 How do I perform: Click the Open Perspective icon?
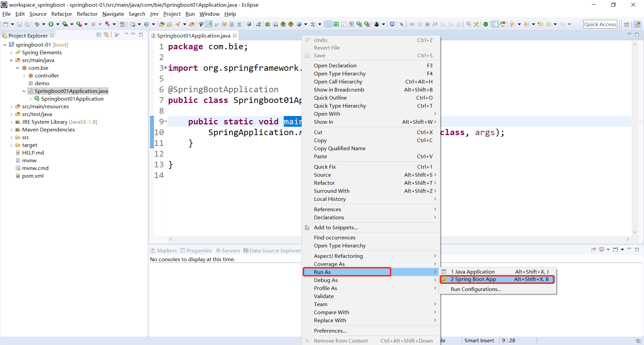pyautogui.click(x=627, y=24)
